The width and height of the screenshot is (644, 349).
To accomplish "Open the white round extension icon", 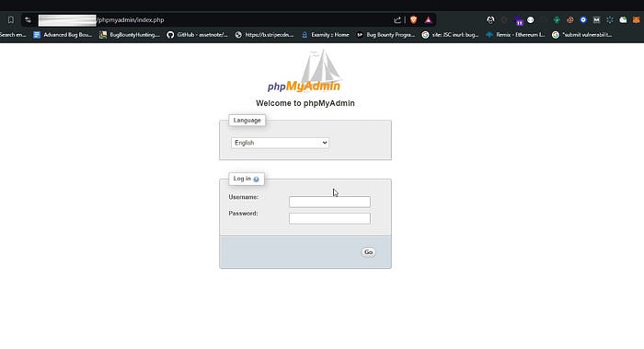I will pyautogui.click(x=531, y=19).
